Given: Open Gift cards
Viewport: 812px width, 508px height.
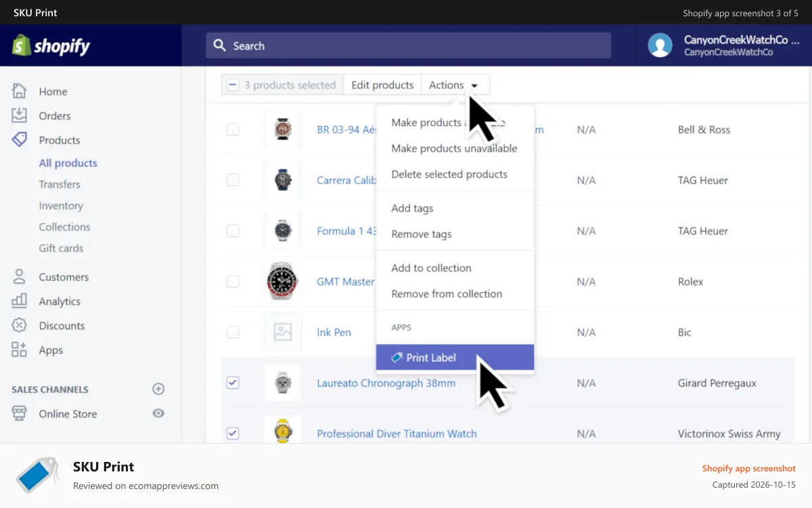Looking at the screenshot, I should pyautogui.click(x=61, y=248).
